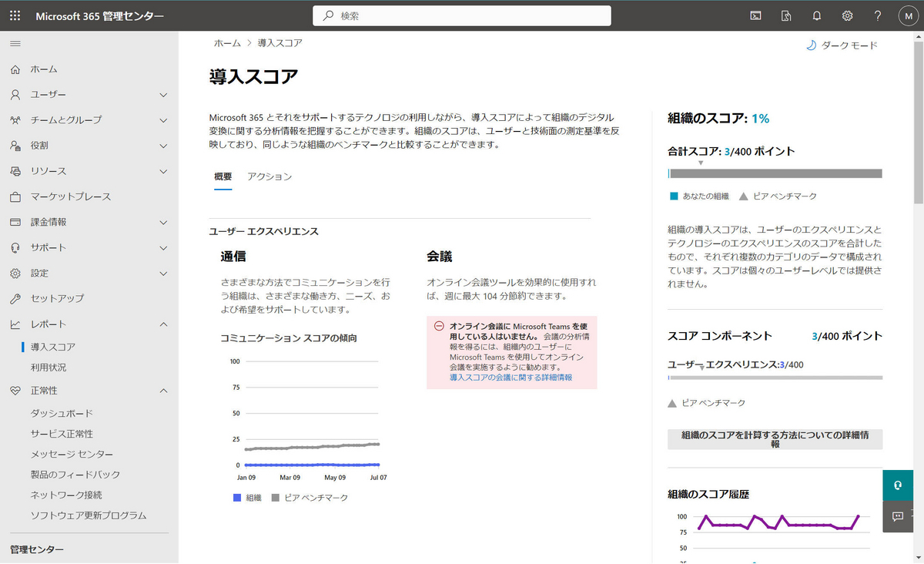
Task: Open 利用状況 report in sidebar
Action: [x=49, y=368]
